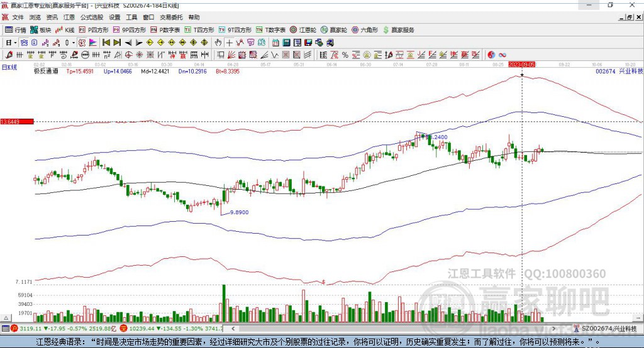The image size is (644, 348).
Task: Open the 六角形 hexagon tool
Action: pos(365,30)
